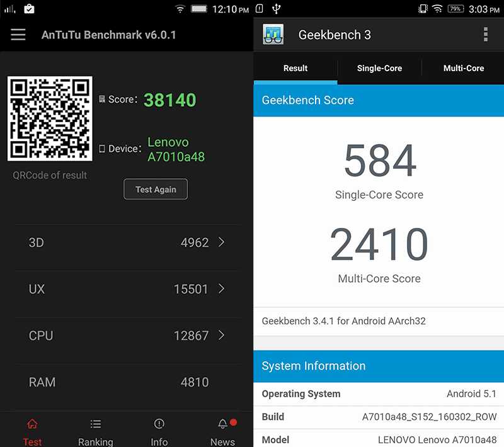Tap the USB connection status icon
Viewport: 504px width, 447px height.
point(277,9)
